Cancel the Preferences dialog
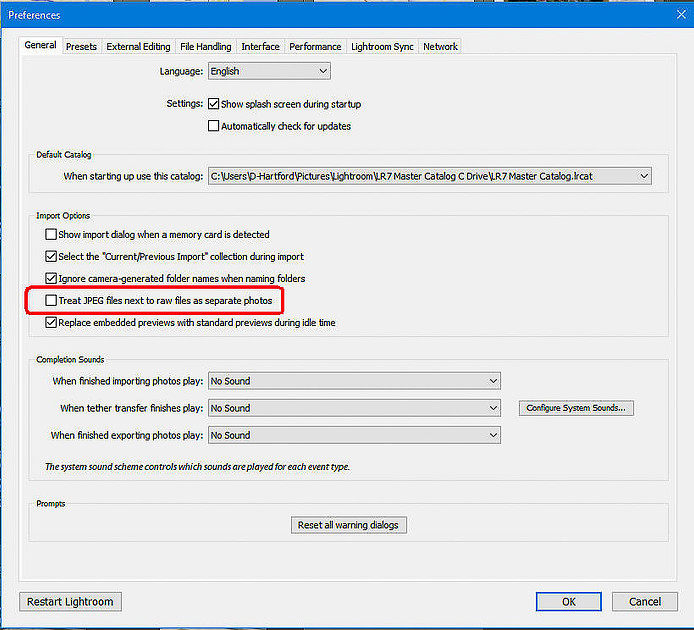Image resolution: width=694 pixels, height=630 pixels. (x=645, y=602)
